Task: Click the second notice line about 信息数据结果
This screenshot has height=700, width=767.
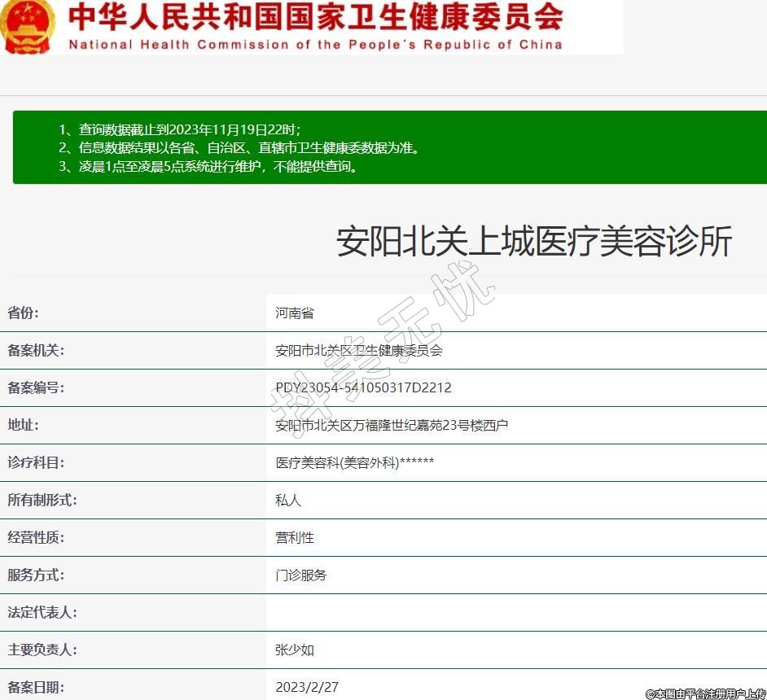Action: pos(239,148)
